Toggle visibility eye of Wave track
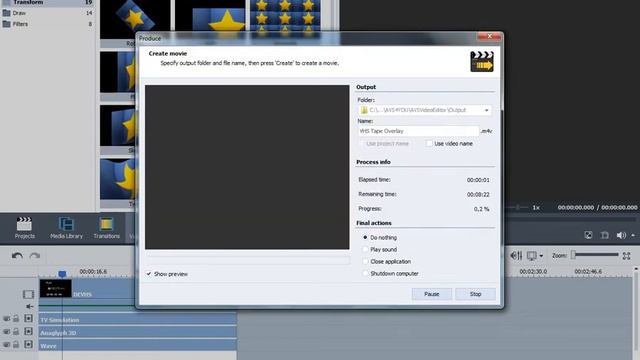Viewport: 640px width, 360px height. pos(7,345)
